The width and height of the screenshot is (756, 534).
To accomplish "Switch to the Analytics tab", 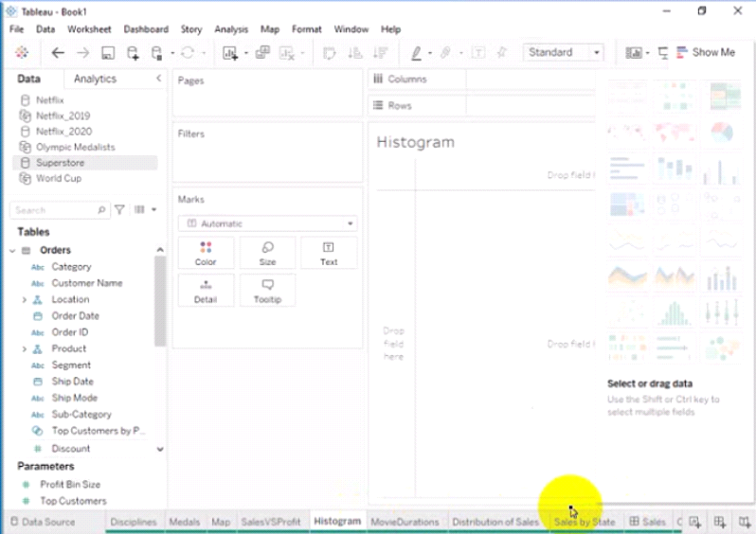I will click(x=95, y=79).
